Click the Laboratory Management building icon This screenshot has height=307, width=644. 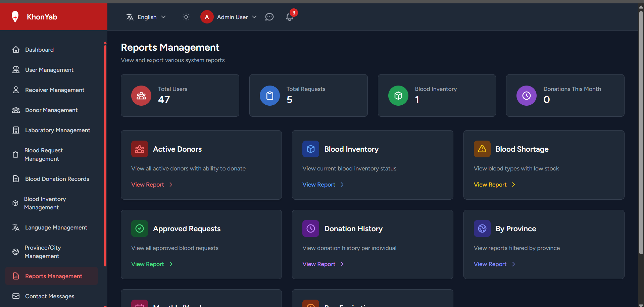click(16, 130)
